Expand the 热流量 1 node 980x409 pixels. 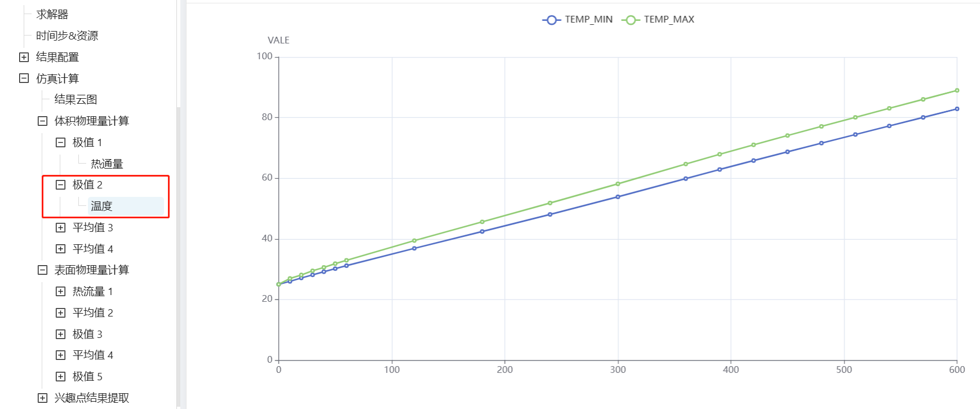coord(60,291)
